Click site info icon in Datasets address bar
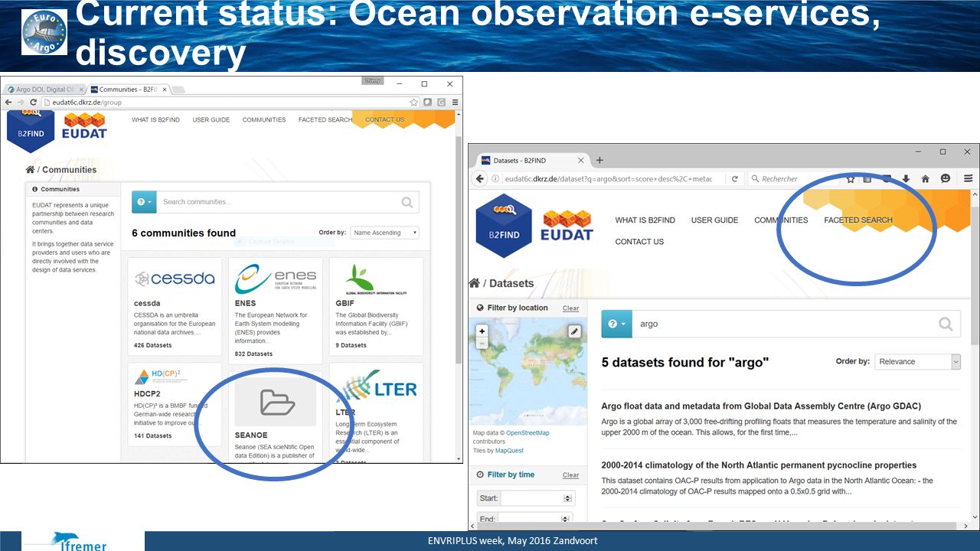 [x=497, y=179]
